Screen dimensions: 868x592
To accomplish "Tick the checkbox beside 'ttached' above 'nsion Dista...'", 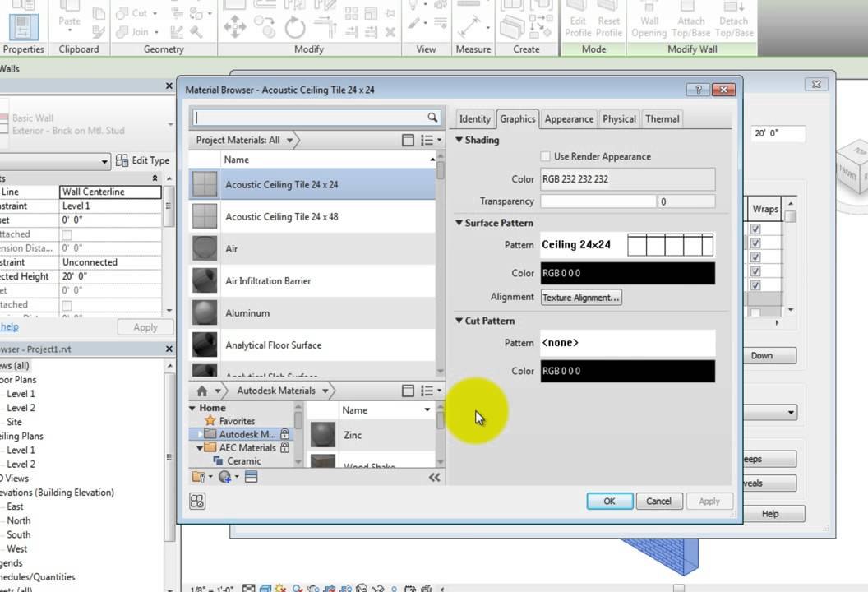I will pyautogui.click(x=67, y=235).
